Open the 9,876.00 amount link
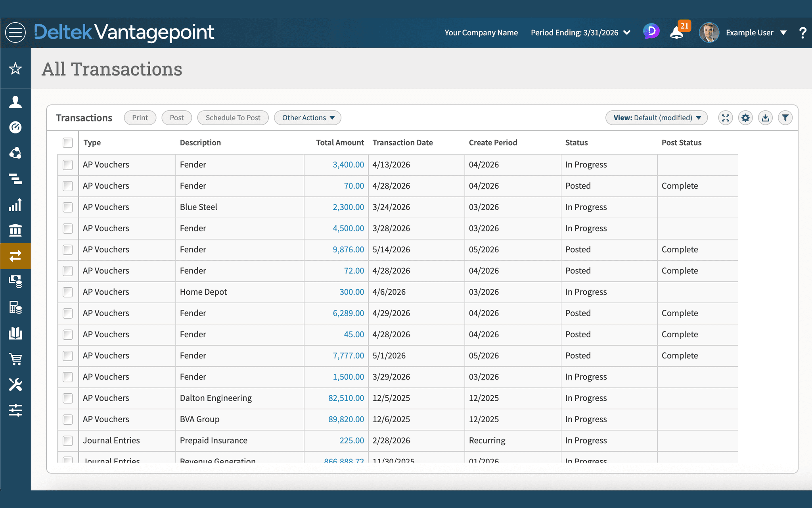The width and height of the screenshot is (812, 508). coord(348,250)
